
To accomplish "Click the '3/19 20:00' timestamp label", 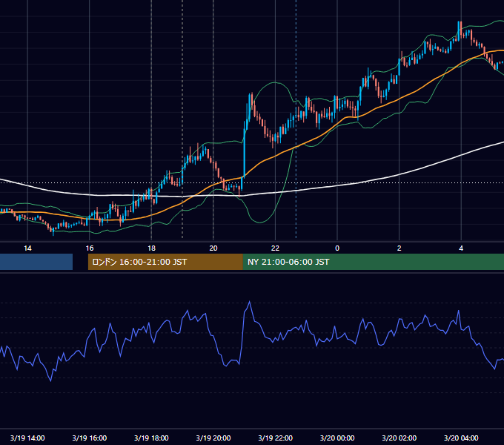I will click(213, 438).
